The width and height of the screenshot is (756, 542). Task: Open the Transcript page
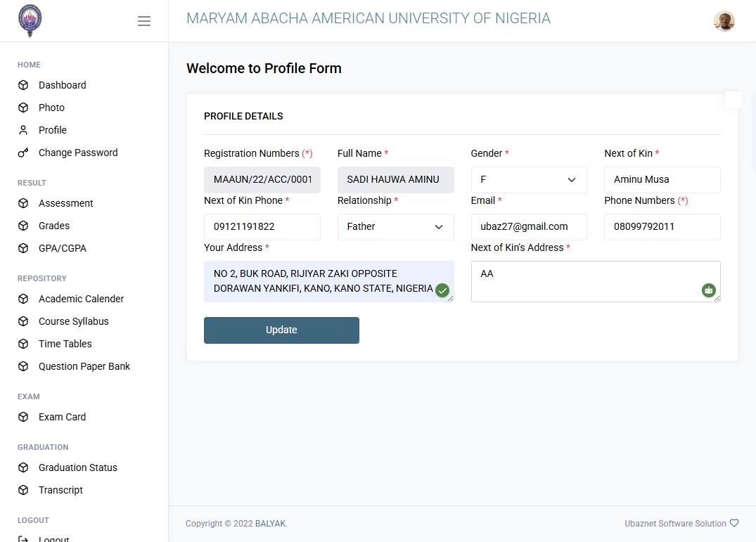pos(60,490)
